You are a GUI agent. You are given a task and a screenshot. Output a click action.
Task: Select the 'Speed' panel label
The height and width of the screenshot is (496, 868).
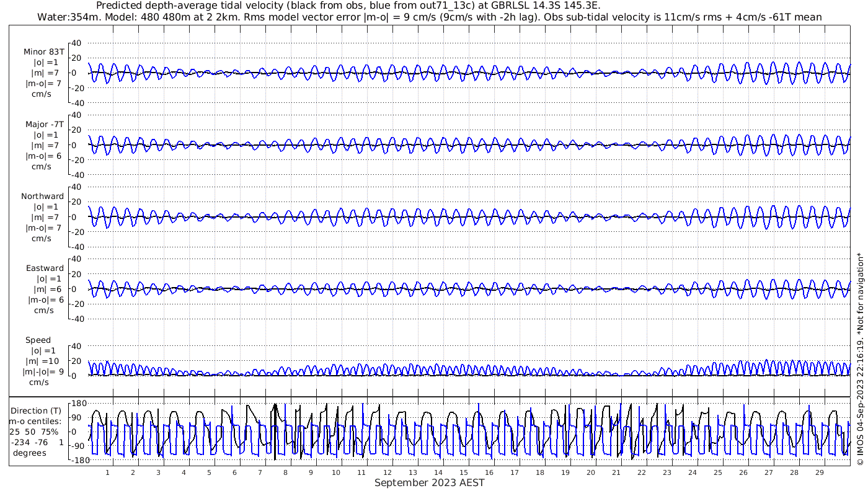pyautogui.click(x=38, y=340)
